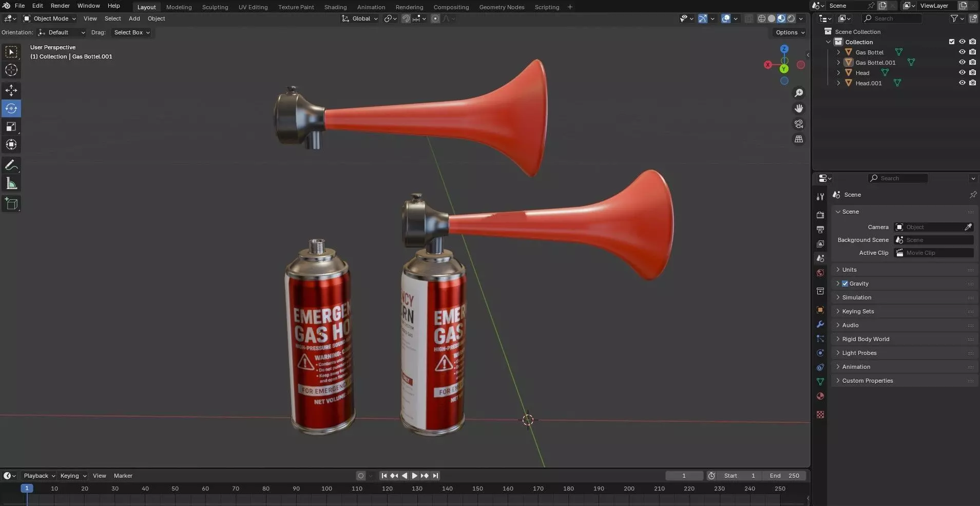
Task: Click the viewport pan hand icon
Action: (x=799, y=108)
